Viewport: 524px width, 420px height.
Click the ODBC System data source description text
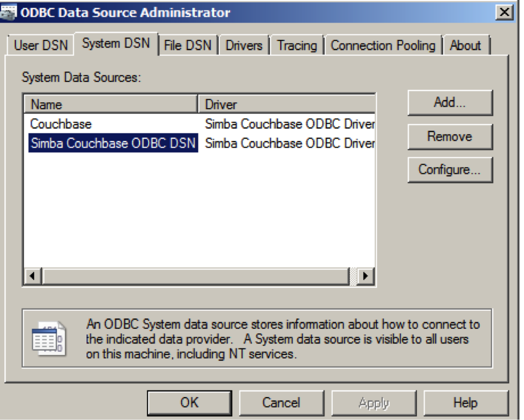pyautogui.click(x=282, y=339)
